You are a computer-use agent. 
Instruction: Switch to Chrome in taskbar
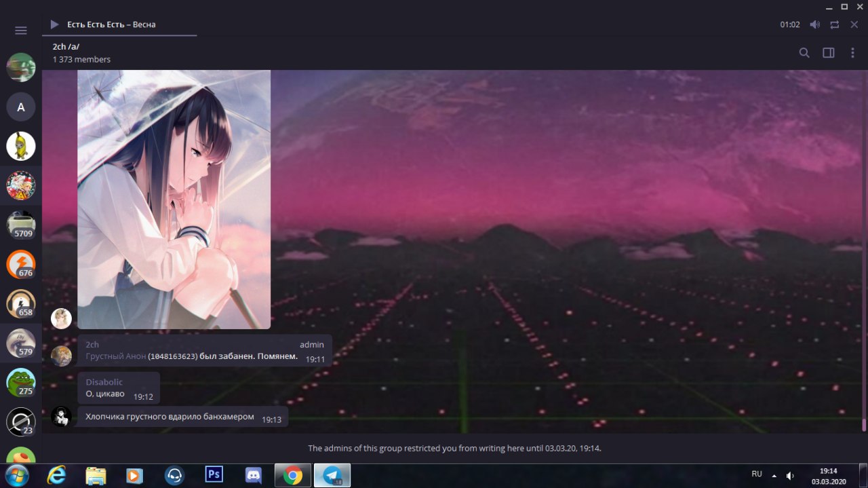pos(293,475)
